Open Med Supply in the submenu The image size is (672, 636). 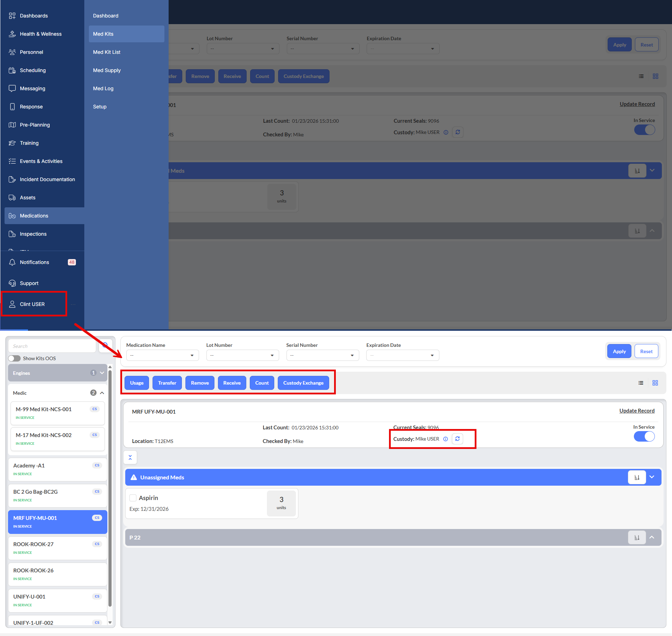coord(107,70)
